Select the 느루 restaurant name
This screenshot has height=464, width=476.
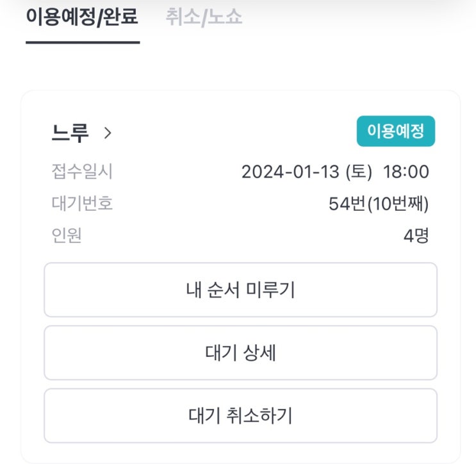[x=70, y=133]
